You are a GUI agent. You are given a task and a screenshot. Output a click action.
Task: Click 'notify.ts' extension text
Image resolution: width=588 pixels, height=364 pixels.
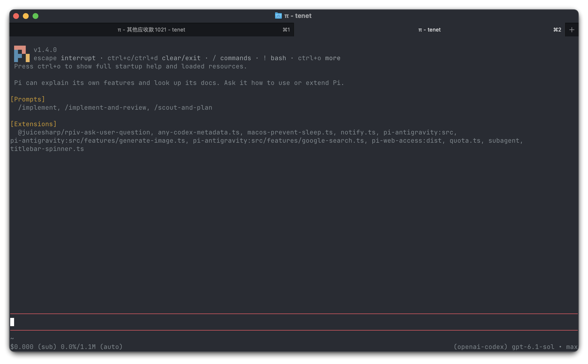coord(358,132)
